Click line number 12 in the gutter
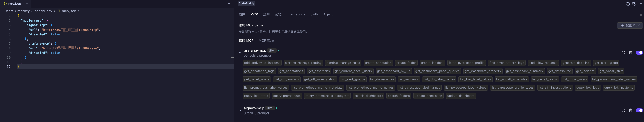 [9, 67]
